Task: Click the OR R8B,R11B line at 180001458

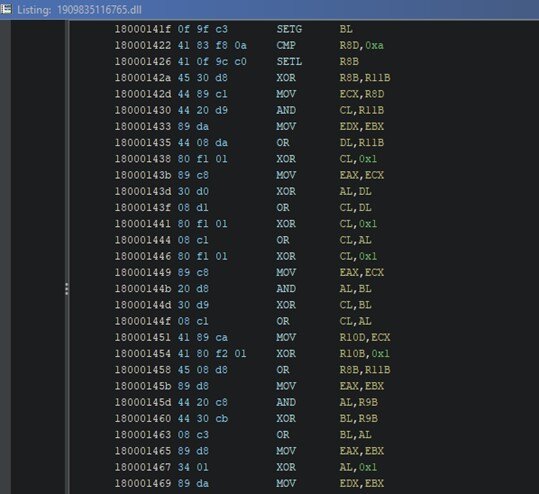Action: pos(252,370)
